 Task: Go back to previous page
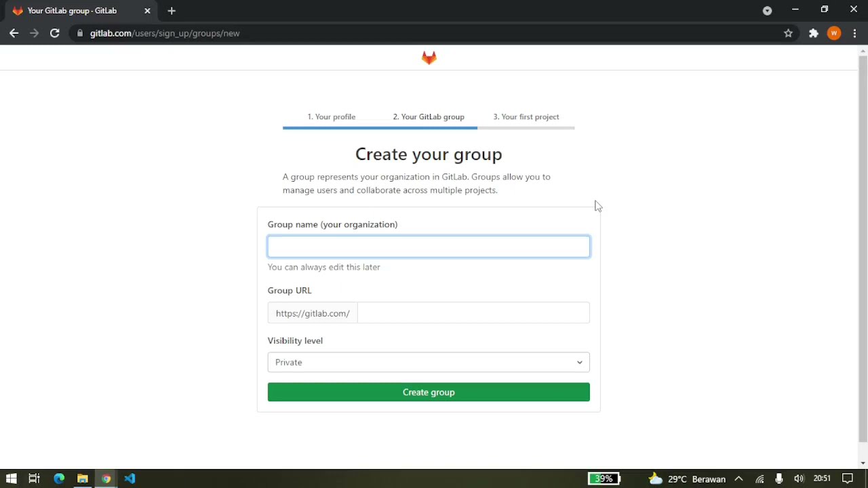coord(14,33)
